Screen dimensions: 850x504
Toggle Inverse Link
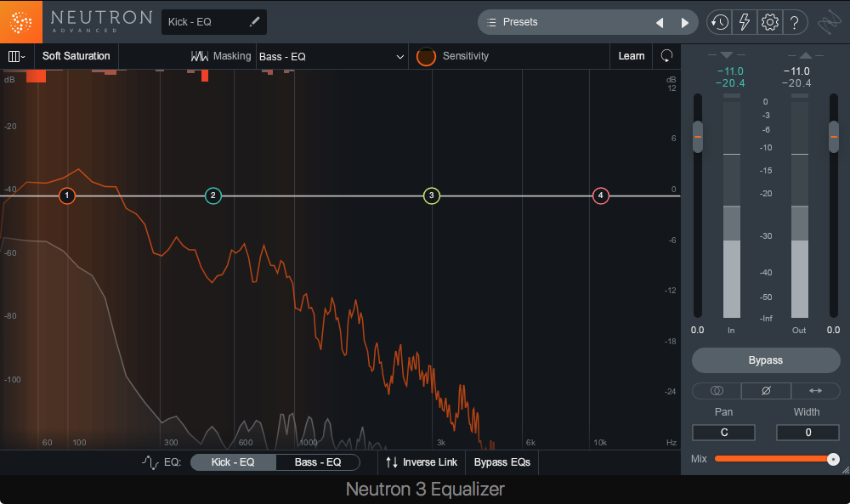(422, 462)
